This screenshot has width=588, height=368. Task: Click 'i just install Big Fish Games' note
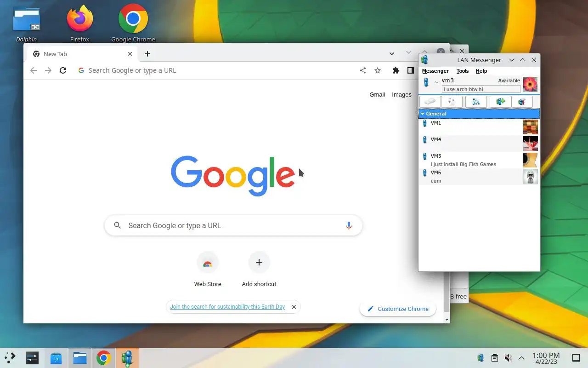pyautogui.click(x=463, y=164)
